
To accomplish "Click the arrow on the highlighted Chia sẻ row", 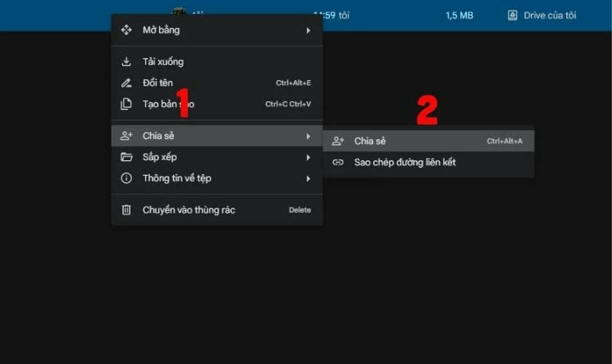I will pos(308,136).
